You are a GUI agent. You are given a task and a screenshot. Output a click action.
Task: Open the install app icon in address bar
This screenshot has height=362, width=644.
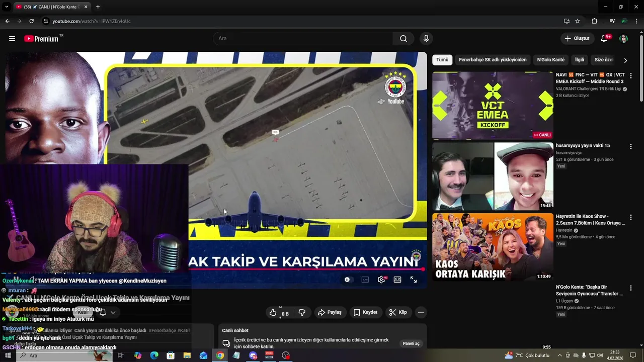(567, 21)
